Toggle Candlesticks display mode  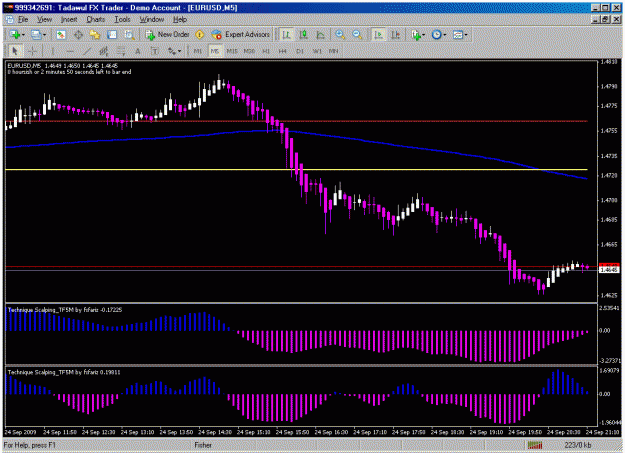pyautogui.click(x=303, y=35)
